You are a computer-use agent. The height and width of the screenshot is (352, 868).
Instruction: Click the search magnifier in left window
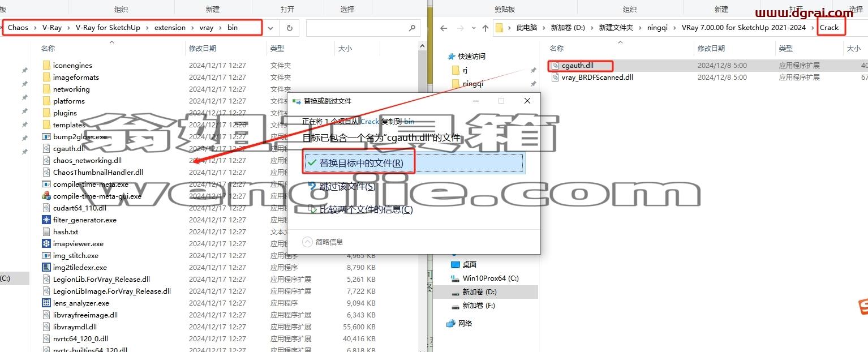coord(412,27)
